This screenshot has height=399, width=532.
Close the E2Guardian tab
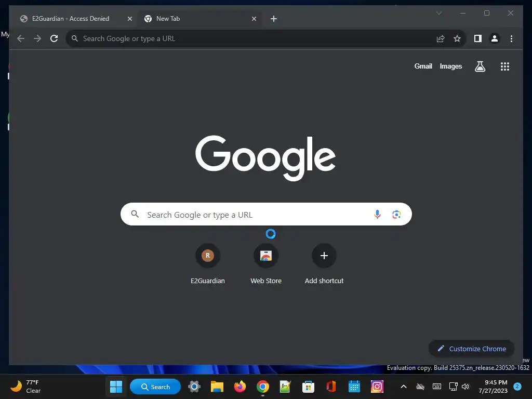coord(129,19)
